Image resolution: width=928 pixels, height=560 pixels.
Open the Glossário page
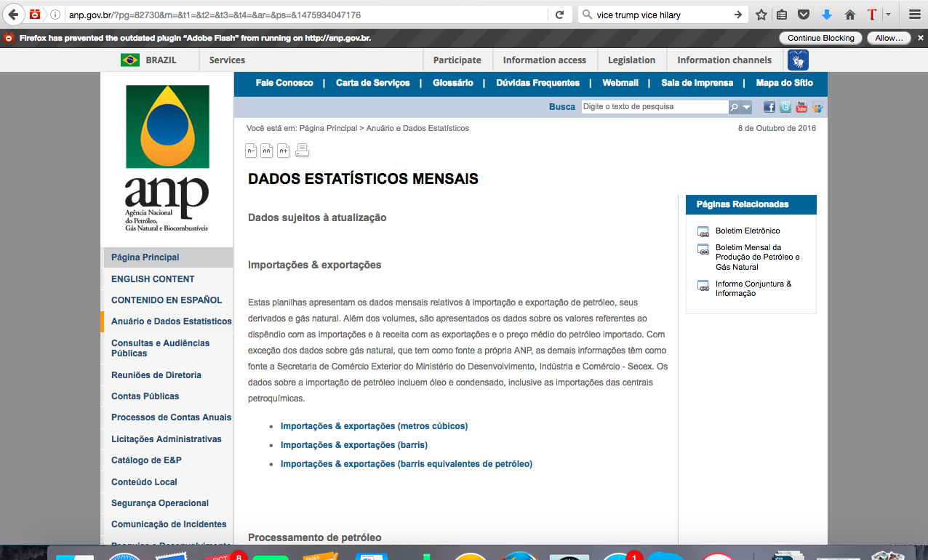coord(453,83)
